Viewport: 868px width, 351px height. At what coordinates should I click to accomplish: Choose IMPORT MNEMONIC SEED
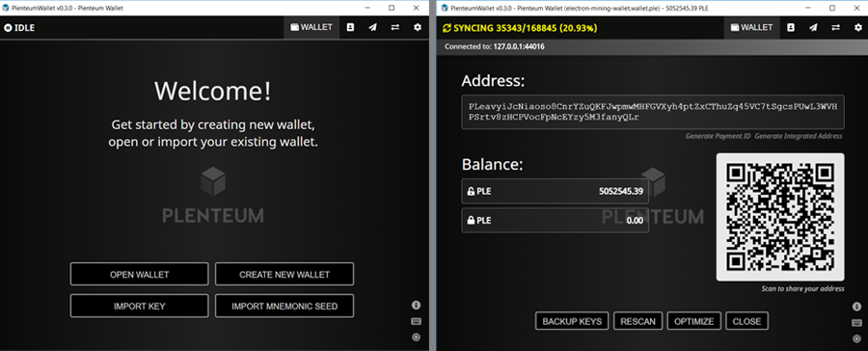285,306
